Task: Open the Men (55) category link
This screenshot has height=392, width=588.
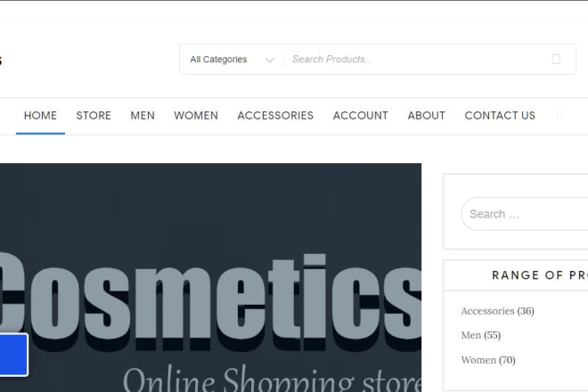Action: click(x=481, y=335)
